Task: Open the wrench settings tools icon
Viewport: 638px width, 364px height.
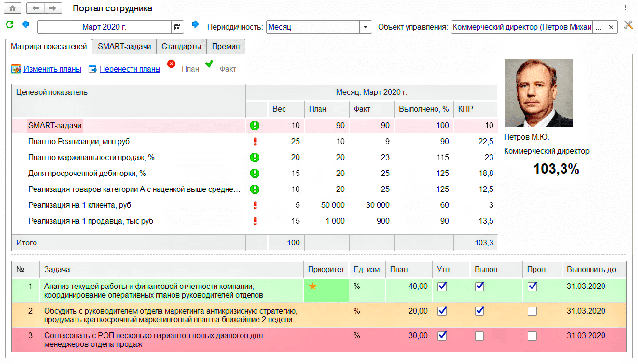Action: point(628,25)
